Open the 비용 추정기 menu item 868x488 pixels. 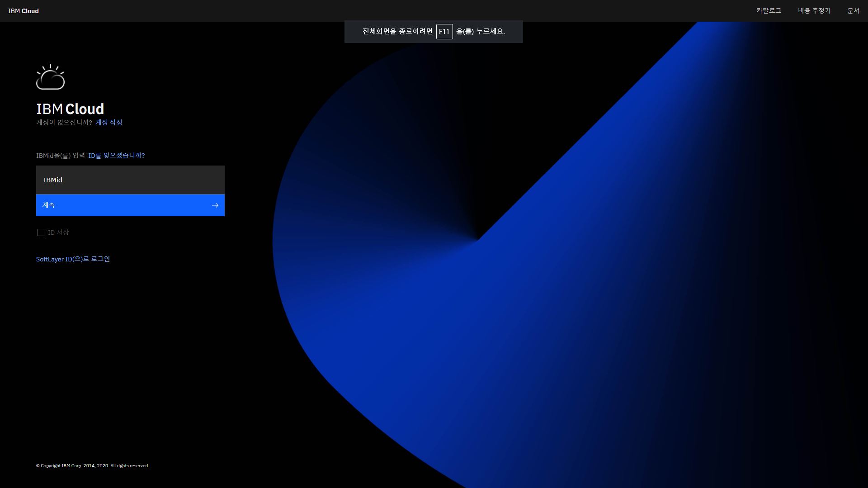click(x=814, y=10)
